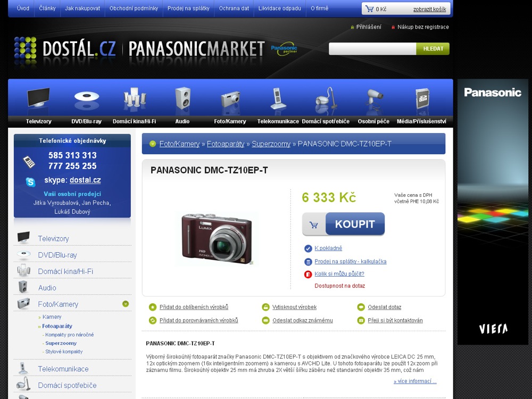This screenshot has width=532, height=399.
Task: Open the breadcrumb home dropdown icon
Action: point(153,144)
